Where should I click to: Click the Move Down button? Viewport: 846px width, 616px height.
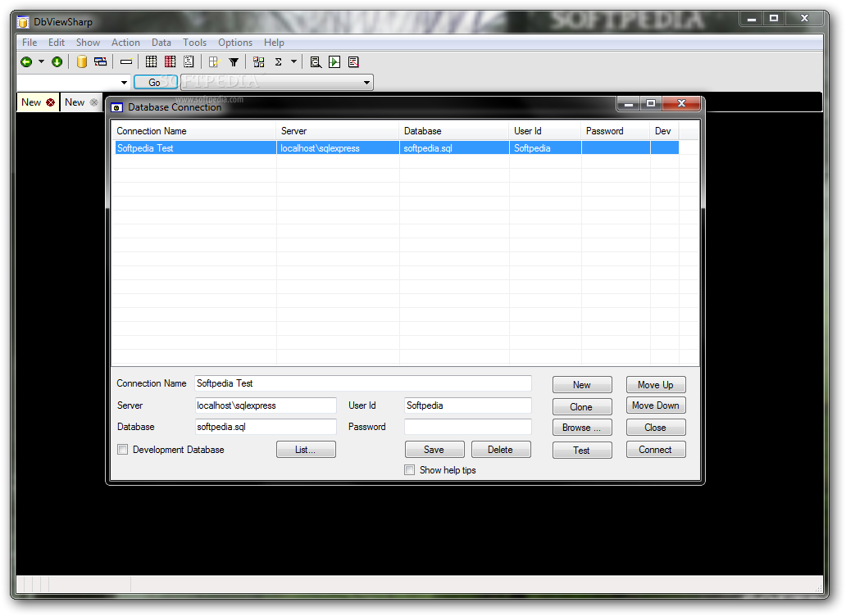click(656, 405)
